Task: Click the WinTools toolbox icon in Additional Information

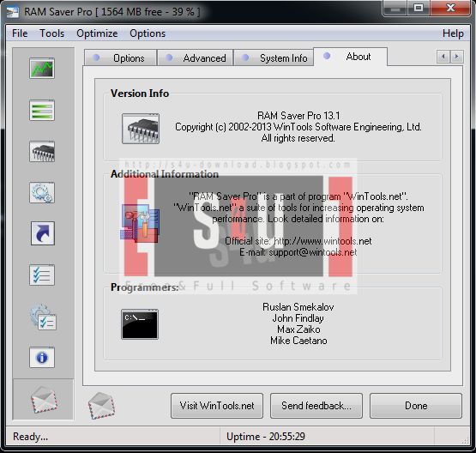Action: (x=141, y=223)
